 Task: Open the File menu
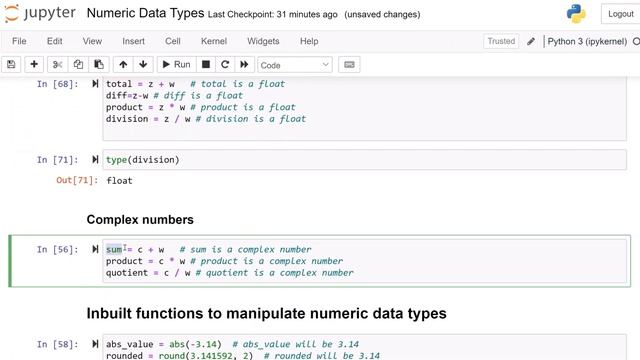coord(19,41)
